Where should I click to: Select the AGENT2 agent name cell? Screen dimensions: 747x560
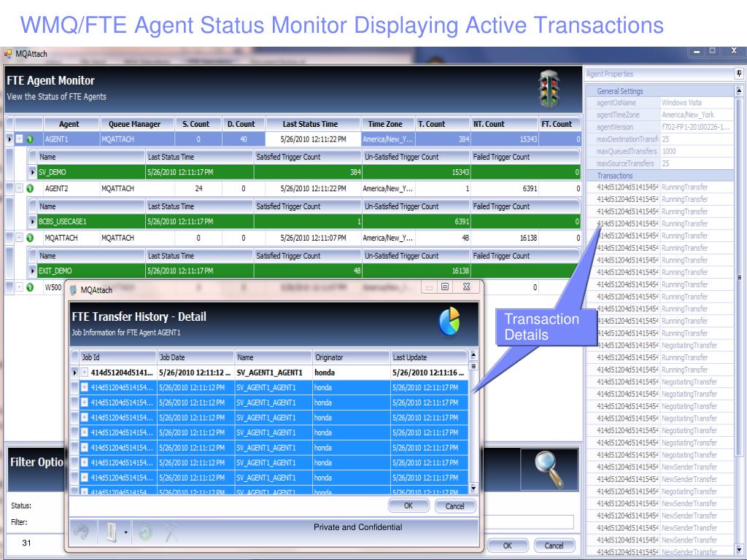point(71,188)
